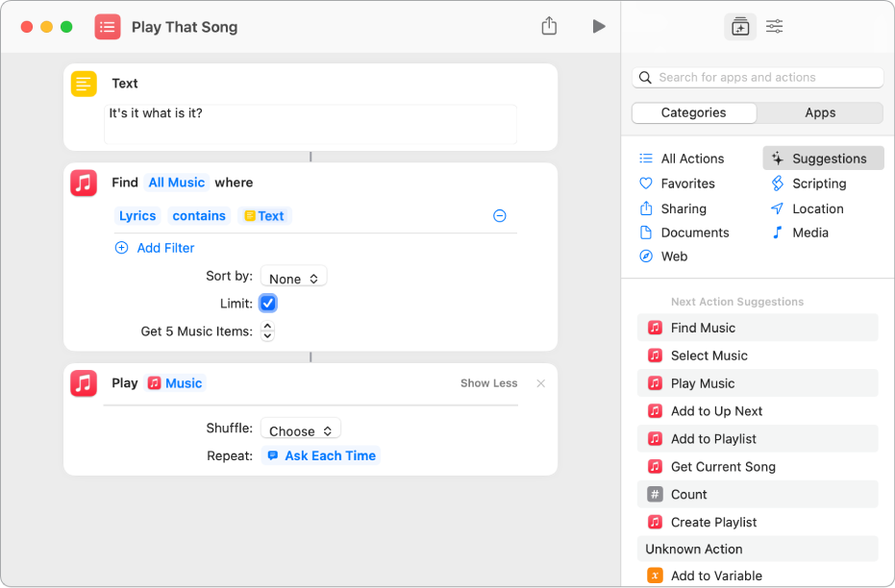
Task: Open the Shortcut Details sliders icon
Action: tap(774, 26)
